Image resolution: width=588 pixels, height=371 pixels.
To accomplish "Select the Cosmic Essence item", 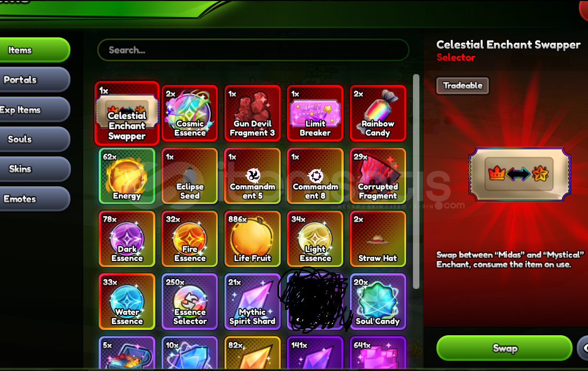I will [190, 113].
